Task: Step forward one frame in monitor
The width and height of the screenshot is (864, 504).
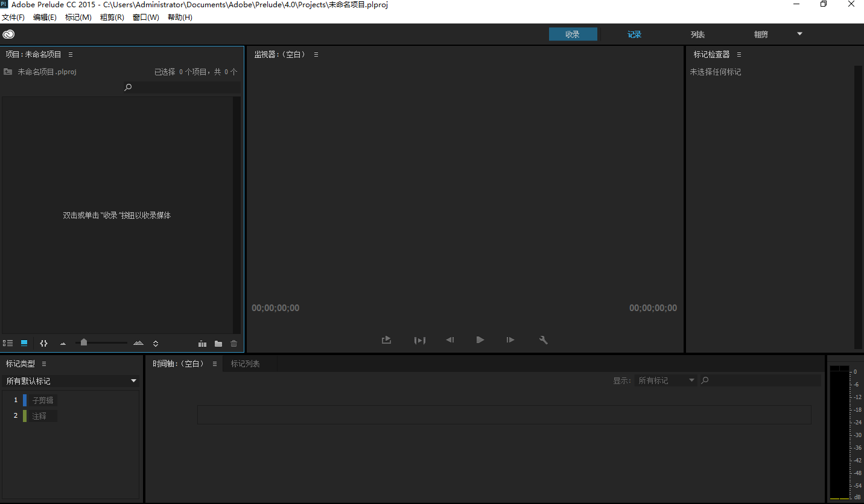Action: pyautogui.click(x=510, y=339)
